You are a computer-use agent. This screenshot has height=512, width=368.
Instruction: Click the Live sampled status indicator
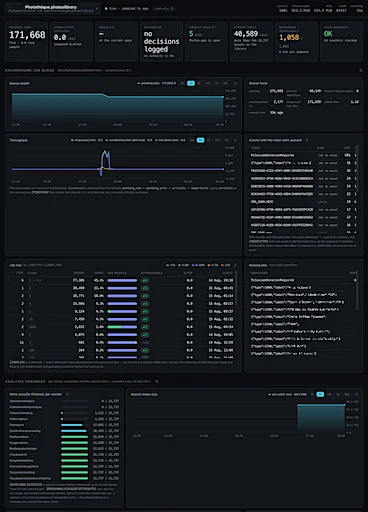tap(127, 9)
